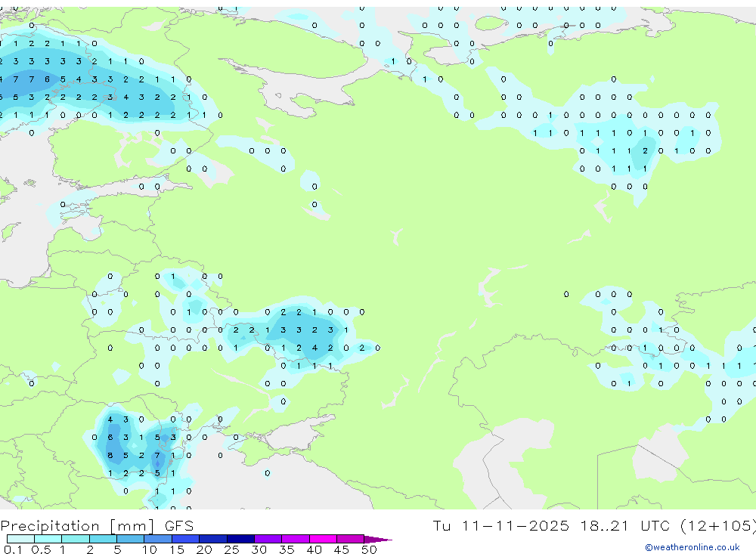Click the above-50 mm legend arrow tip
Viewport: 756px width, 554px height.
pyautogui.click(x=377, y=539)
